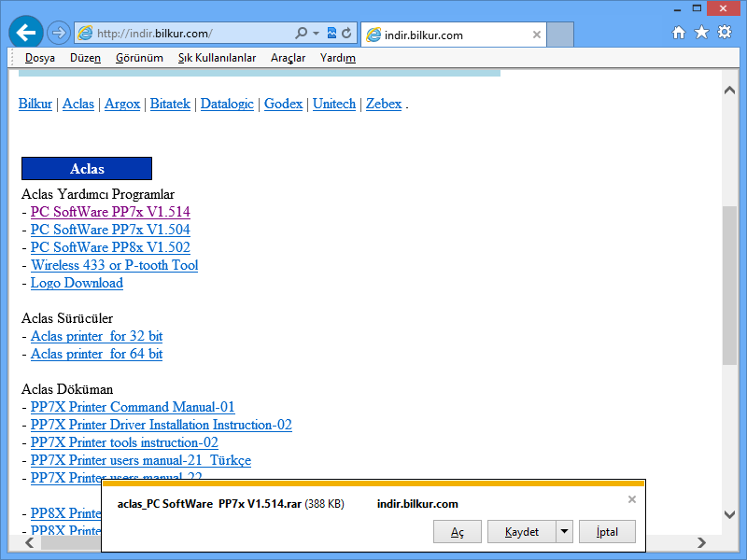Follow the Datalogic link

[227, 104]
